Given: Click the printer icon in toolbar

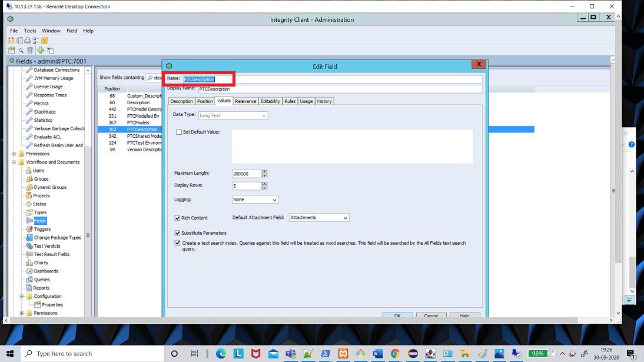Looking at the screenshot, I should pyautogui.click(x=28, y=41).
